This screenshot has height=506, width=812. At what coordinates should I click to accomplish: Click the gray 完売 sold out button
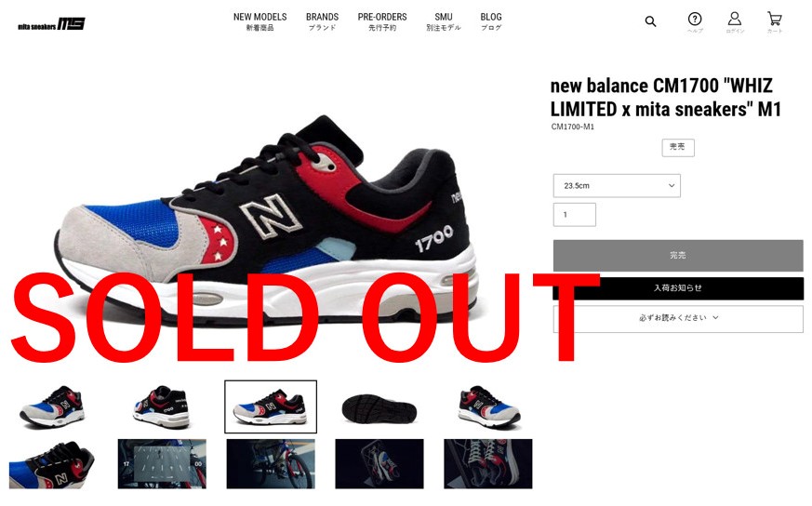click(x=678, y=256)
